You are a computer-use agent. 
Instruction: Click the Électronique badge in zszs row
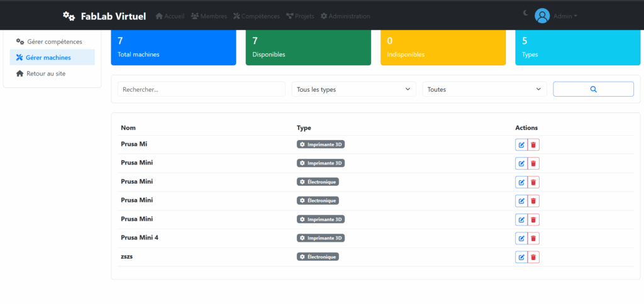pyautogui.click(x=318, y=257)
